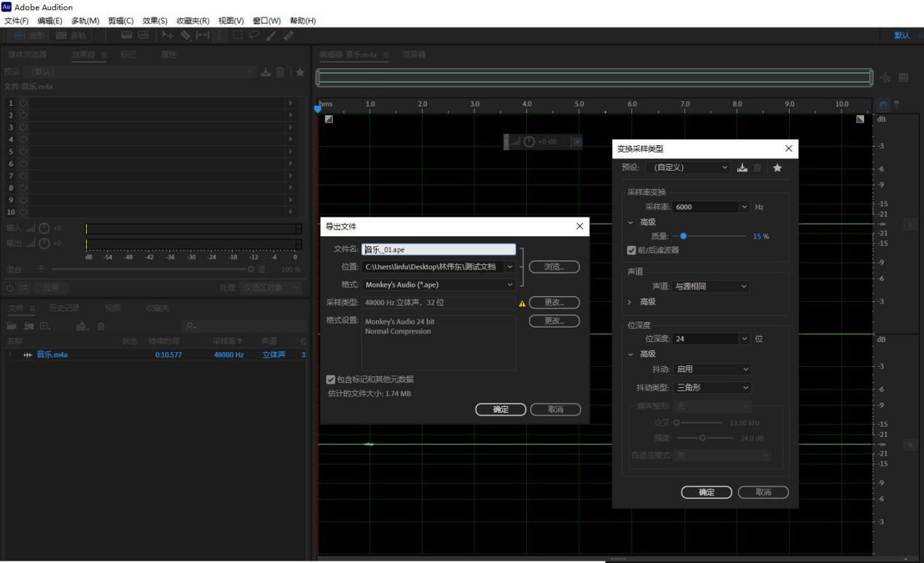
Task: Open 声道 与源相同 dropdown
Action: pyautogui.click(x=712, y=287)
